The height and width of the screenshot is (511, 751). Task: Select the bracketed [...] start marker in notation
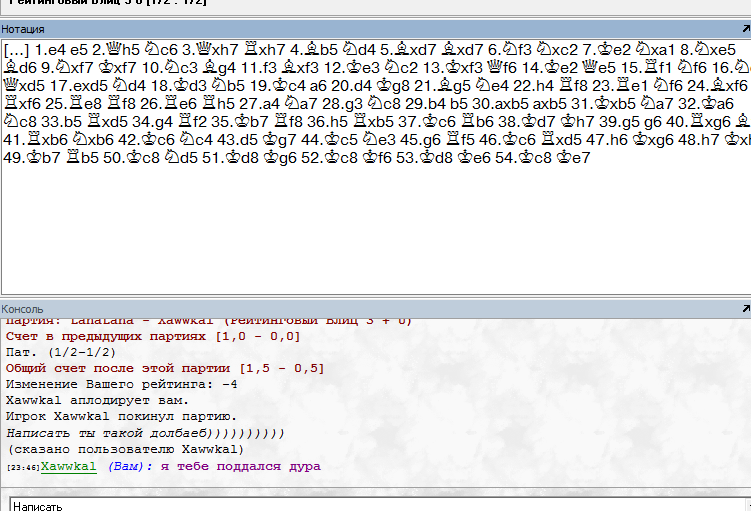pyautogui.click(x=16, y=50)
